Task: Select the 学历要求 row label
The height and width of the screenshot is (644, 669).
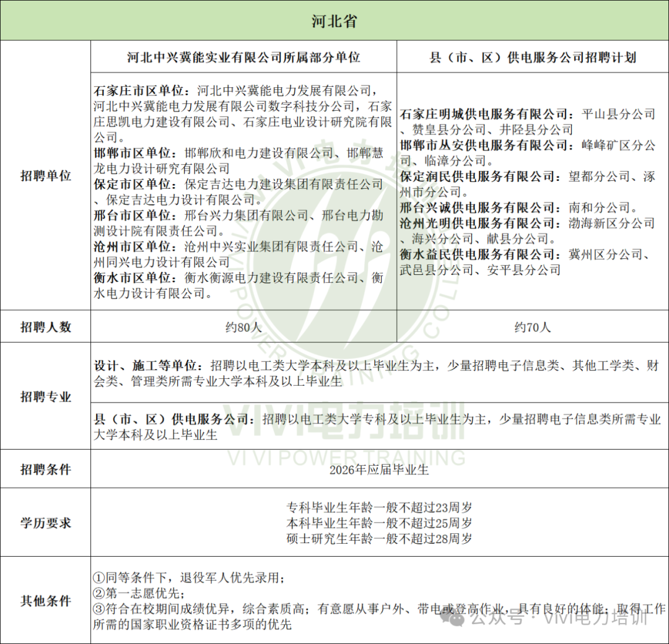Action: click(46, 523)
